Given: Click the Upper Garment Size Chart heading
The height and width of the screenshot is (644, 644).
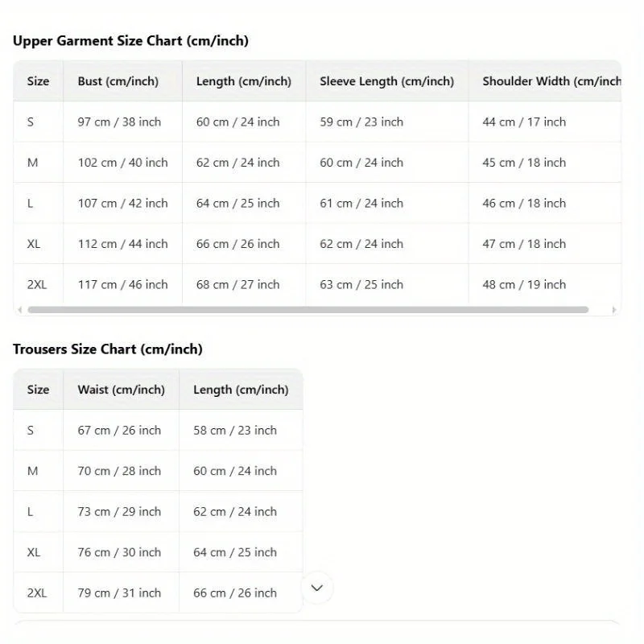Looking at the screenshot, I should 130,41.
